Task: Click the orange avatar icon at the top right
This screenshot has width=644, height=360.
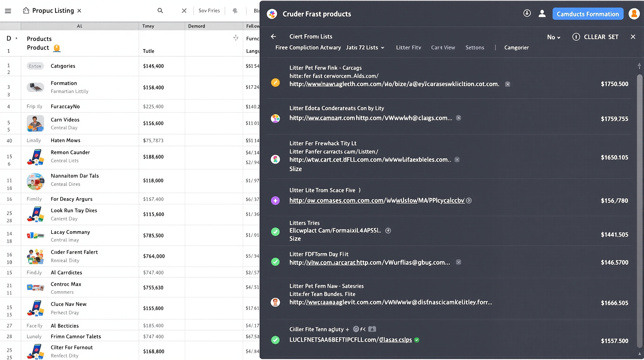Action: tap(634, 14)
